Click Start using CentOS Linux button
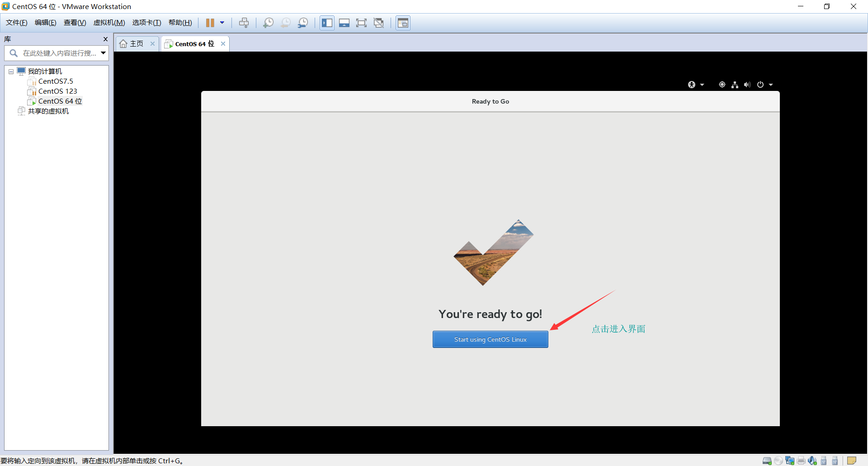This screenshot has width=868, height=466. [x=490, y=339]
